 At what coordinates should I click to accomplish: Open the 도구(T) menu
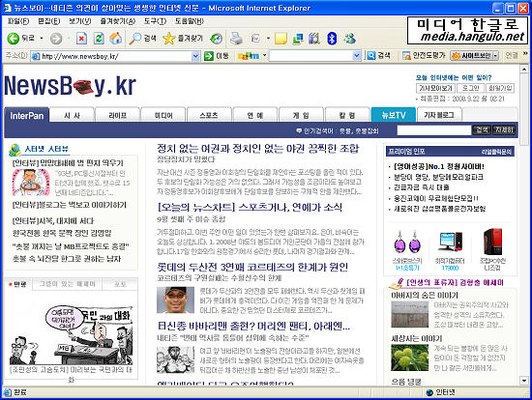(155, 21)
